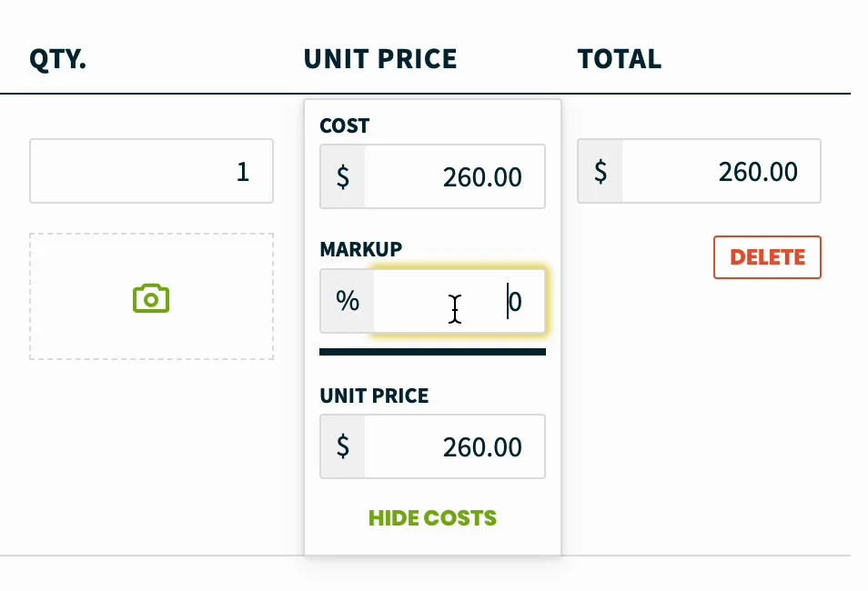Click the Total amount field
Screen dimensions: 868x591
click(x=722, y=171)
